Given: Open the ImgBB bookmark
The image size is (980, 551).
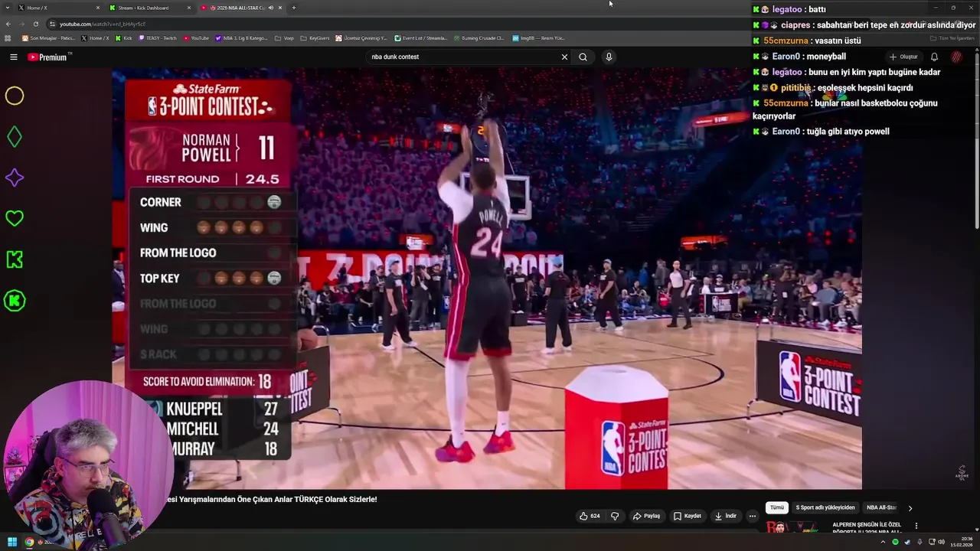Looking at the screenshot, I should (x=538, y=37).
